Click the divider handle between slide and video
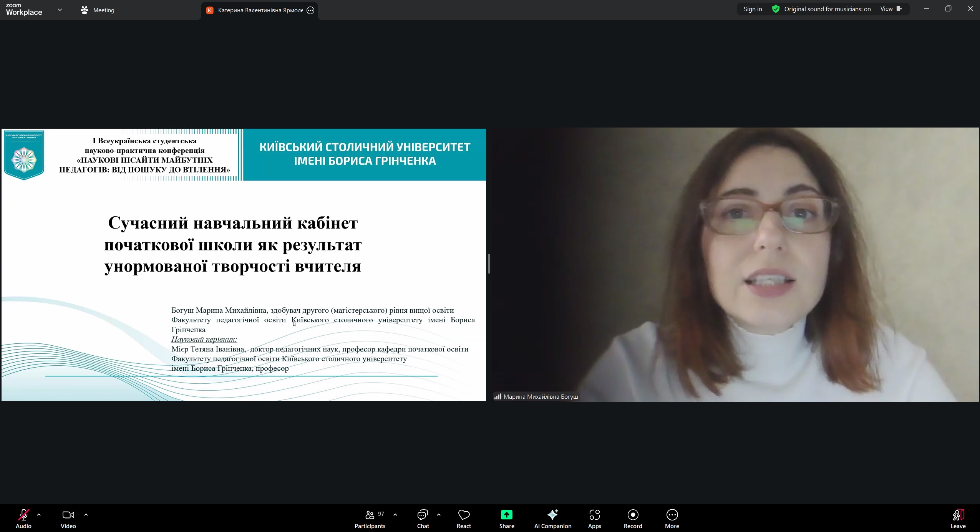Image resolution: width=980 pixels, height=532 pixels. [489, 264]
